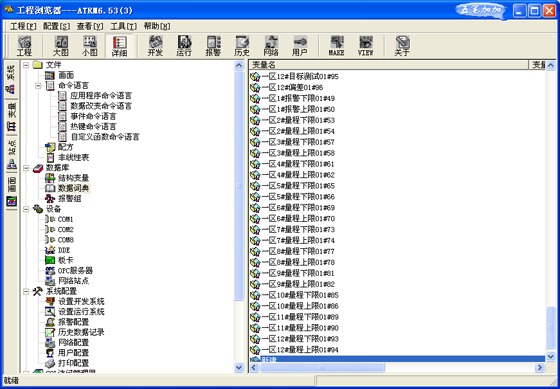The width and height of the screenshot is (560, 389).
Task: Click the 工程 toolbar icon
Action: pyautogui.click(x=24, y=46)
